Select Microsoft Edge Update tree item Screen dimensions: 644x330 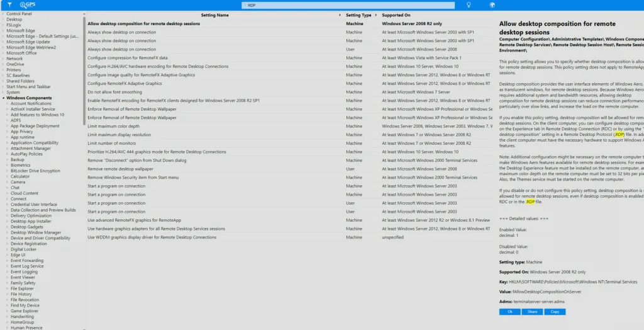[28, 42]
